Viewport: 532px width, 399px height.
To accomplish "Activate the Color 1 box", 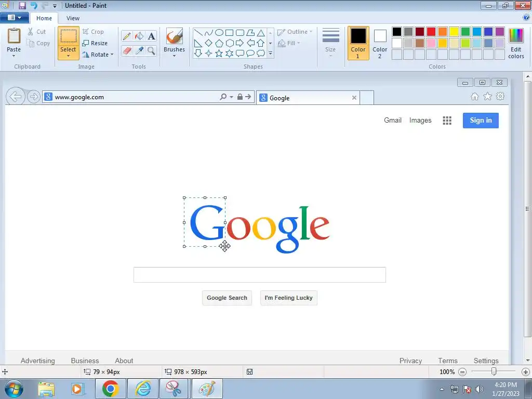I will [358, 43].
